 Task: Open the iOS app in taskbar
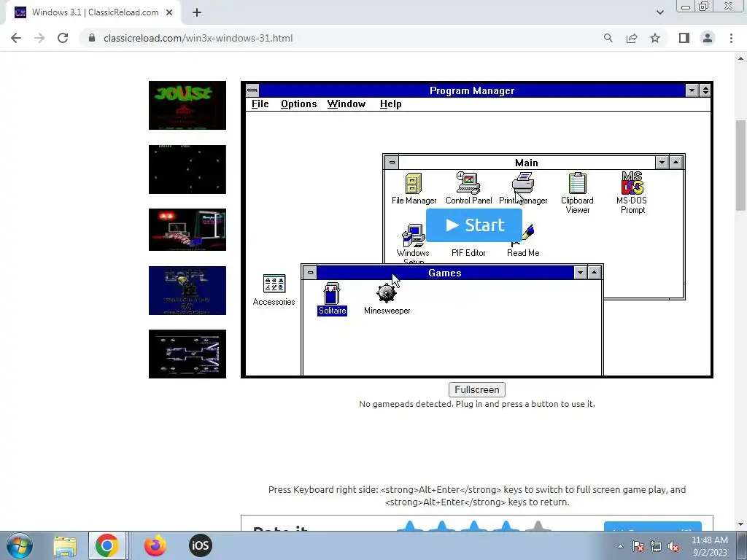200,545
